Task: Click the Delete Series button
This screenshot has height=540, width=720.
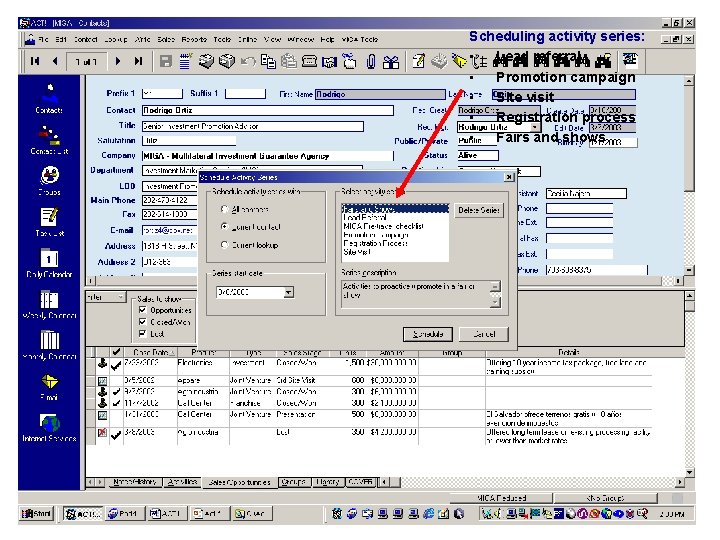Action: pos(478,210)
